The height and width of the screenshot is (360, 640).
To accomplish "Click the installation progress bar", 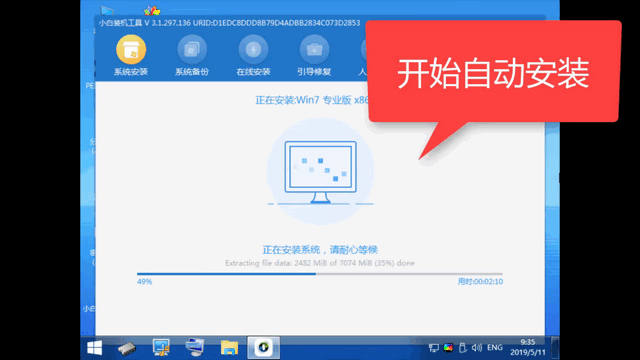I will pyautogui.click(x=320, y=274).
